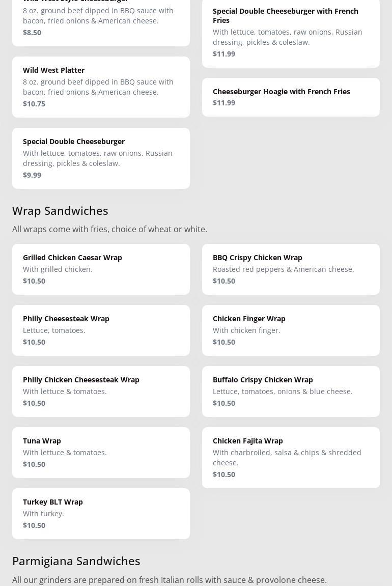Choose Special Double Cheeseburger with French Fries
The height and width of the screenshot is (586, 392).
pyautogui.click(x=291, y=32)
